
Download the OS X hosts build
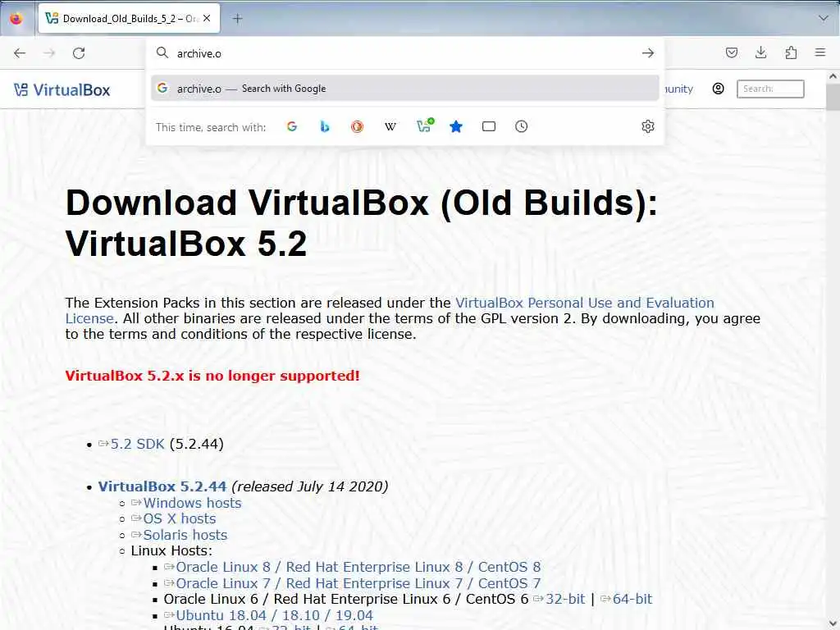(x=180, y=518)
